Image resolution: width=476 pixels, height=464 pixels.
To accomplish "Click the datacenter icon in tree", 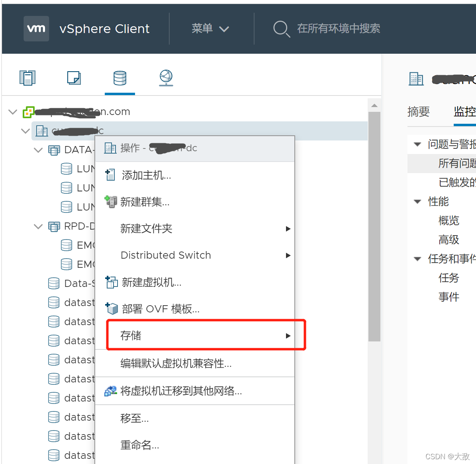I will [42, 131].
